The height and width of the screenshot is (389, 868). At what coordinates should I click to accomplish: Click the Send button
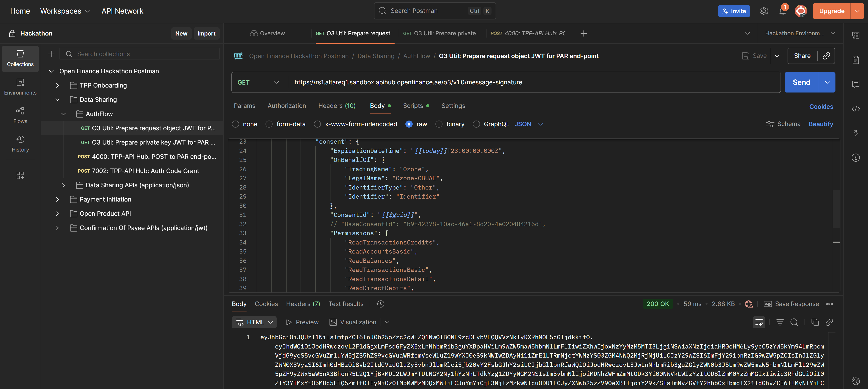801,82
